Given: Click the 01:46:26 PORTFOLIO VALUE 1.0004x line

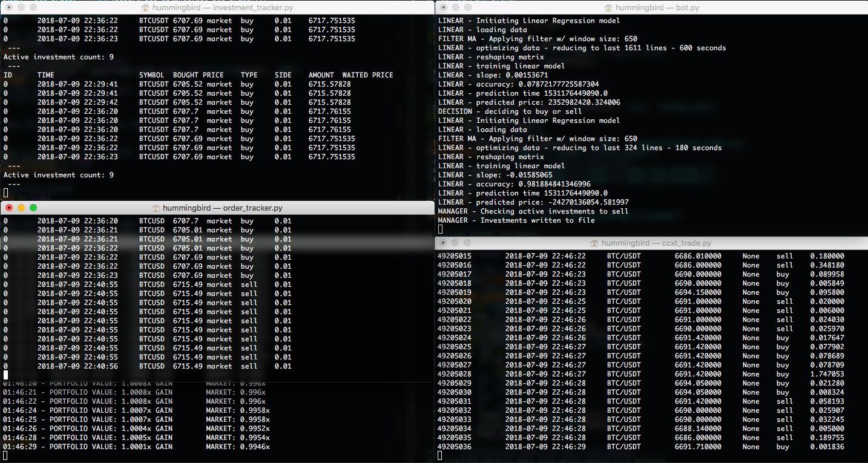Looking at the screenshot, I should (x=137, y=429).
